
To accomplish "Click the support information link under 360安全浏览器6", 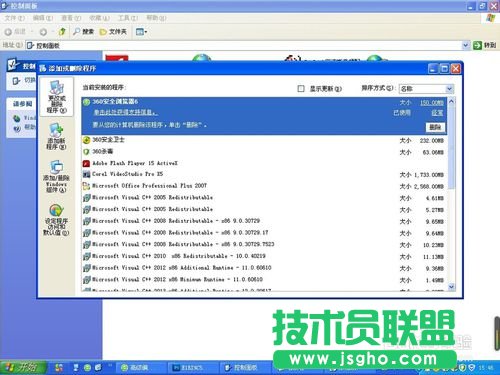I will point(125,113).
